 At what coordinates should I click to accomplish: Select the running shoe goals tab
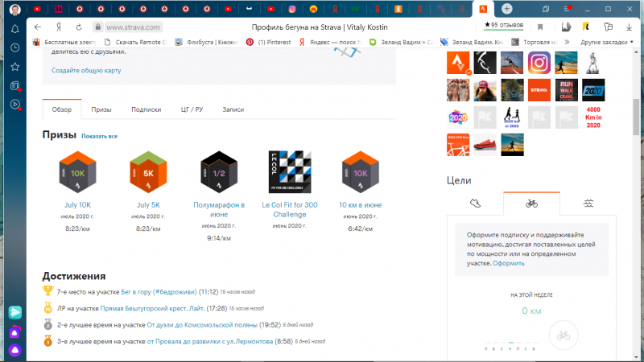coord(475,204)
